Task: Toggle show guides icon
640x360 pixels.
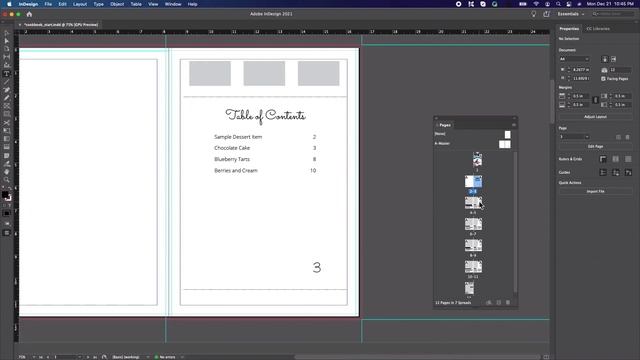Action: coord(603,172)
